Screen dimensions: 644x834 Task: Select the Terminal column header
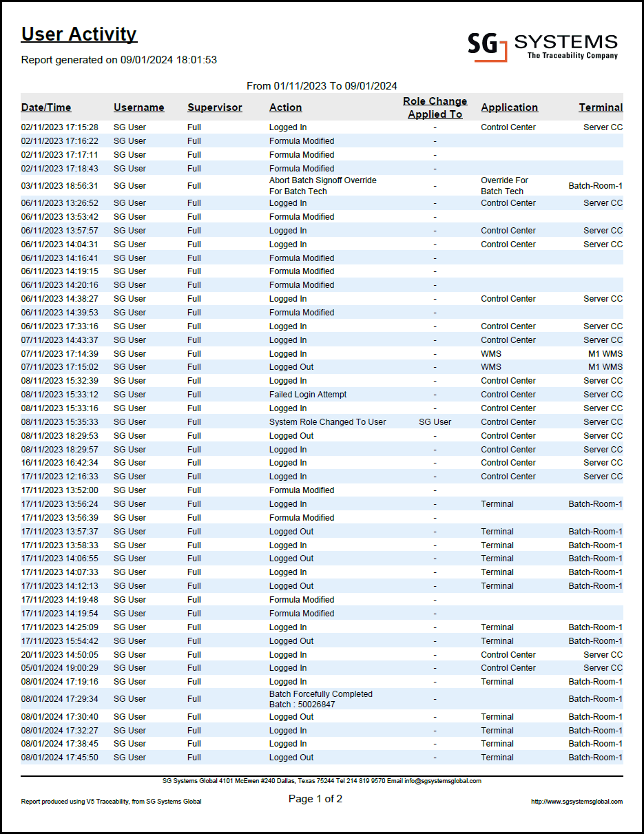[x=600, y=107]
